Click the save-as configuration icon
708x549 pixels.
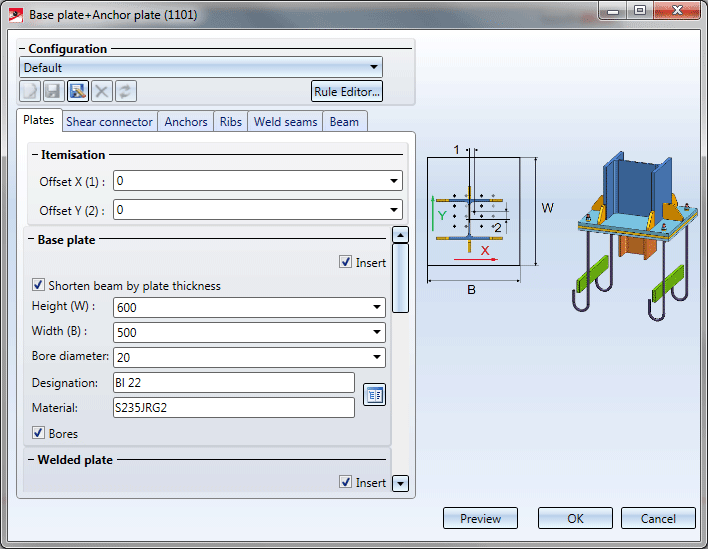coord(78,91)
